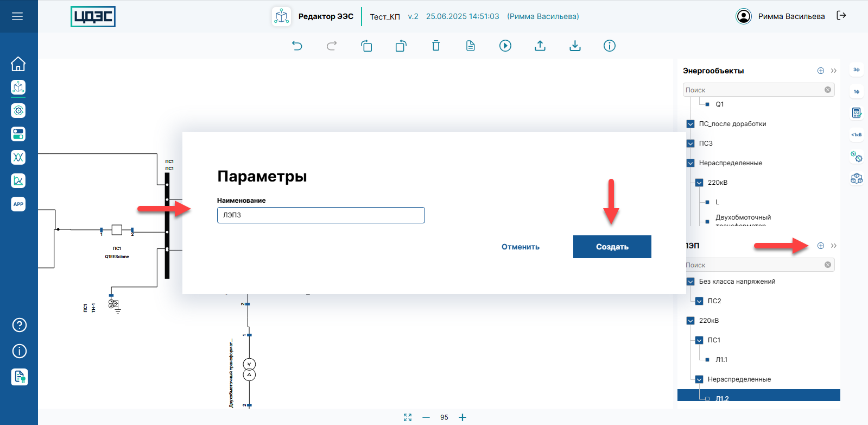
Task: Select the Л1.2 tree item
Action: pyautogui.click(x=722, y=398)
